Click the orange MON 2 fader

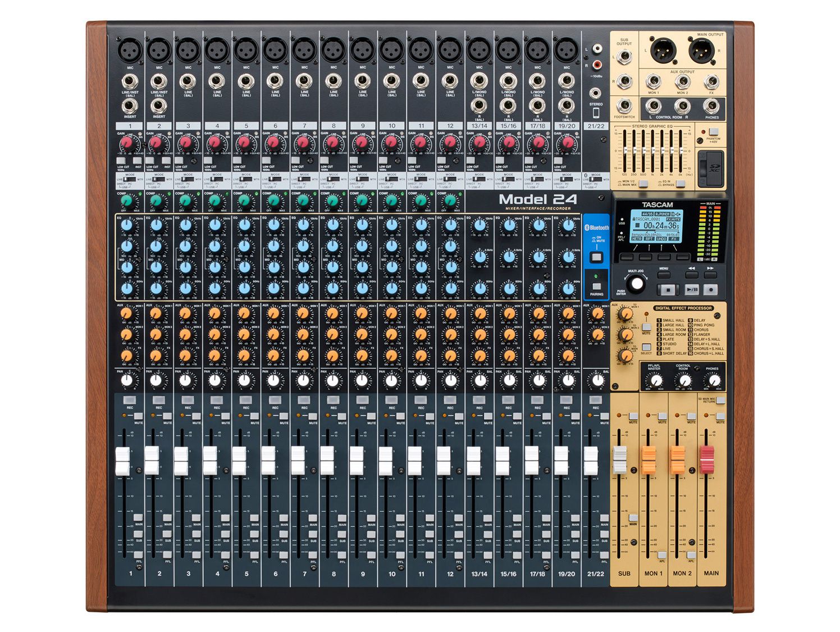pos(678,460)
